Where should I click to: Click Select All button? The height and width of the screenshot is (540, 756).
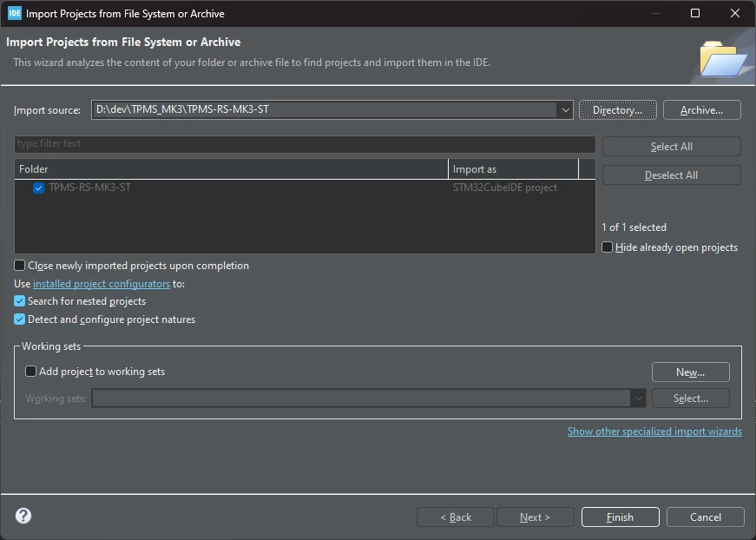671,147
